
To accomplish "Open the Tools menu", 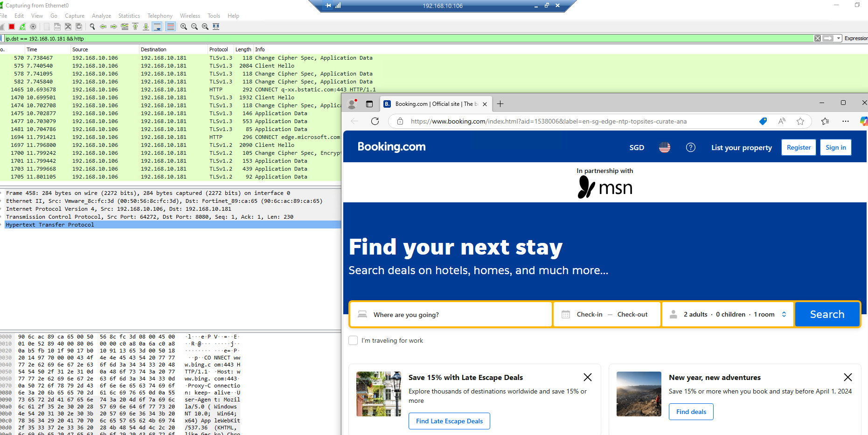I will 214,16.
